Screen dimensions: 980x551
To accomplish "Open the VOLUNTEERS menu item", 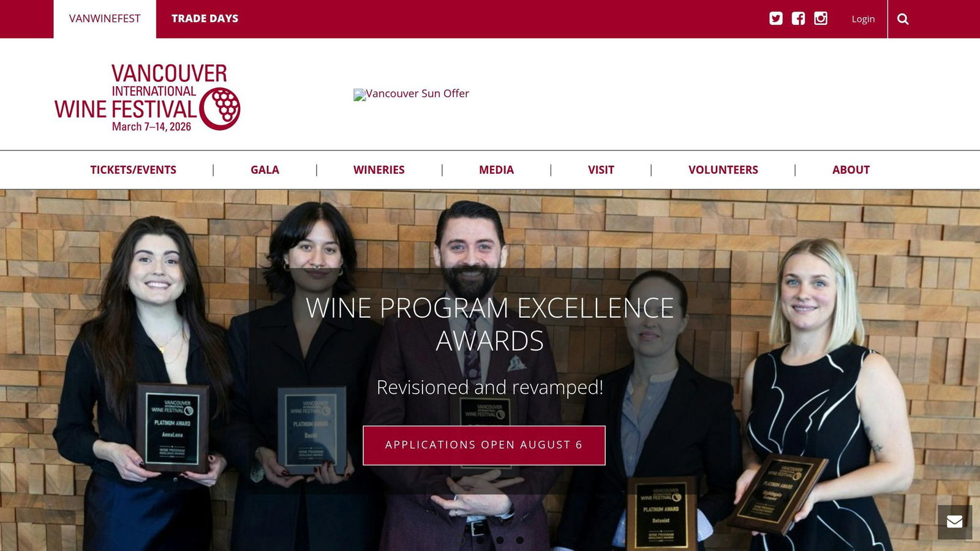I will coord(723,170).
